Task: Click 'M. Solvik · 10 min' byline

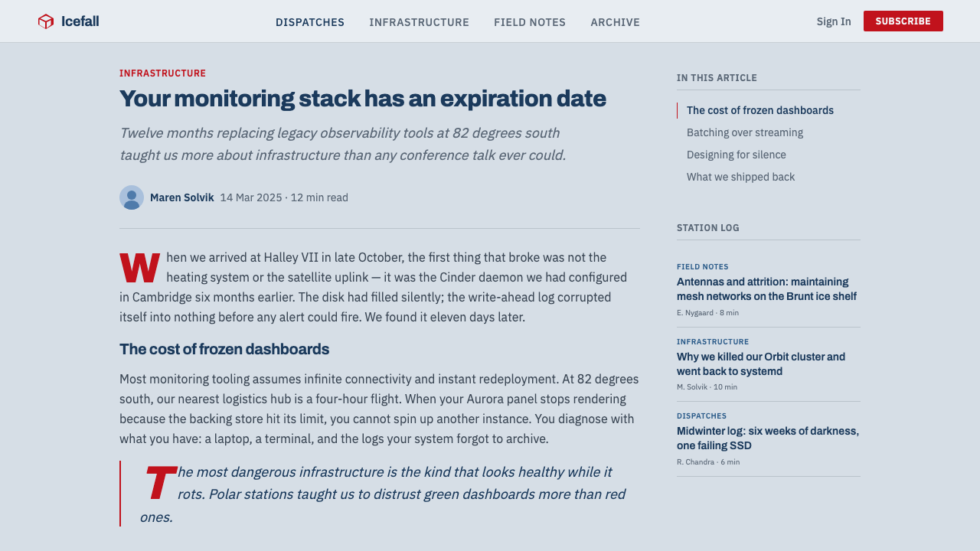Action: pyautogui.click(x=707, y=387)
